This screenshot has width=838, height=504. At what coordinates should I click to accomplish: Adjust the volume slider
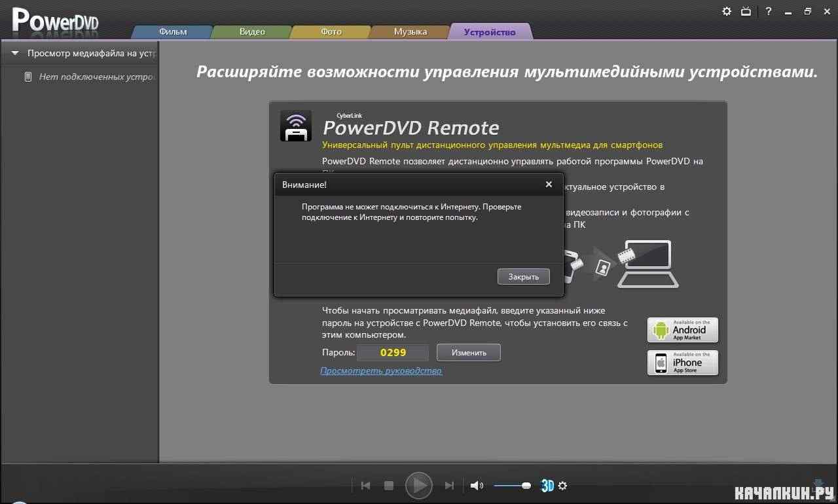click(512, 486)
